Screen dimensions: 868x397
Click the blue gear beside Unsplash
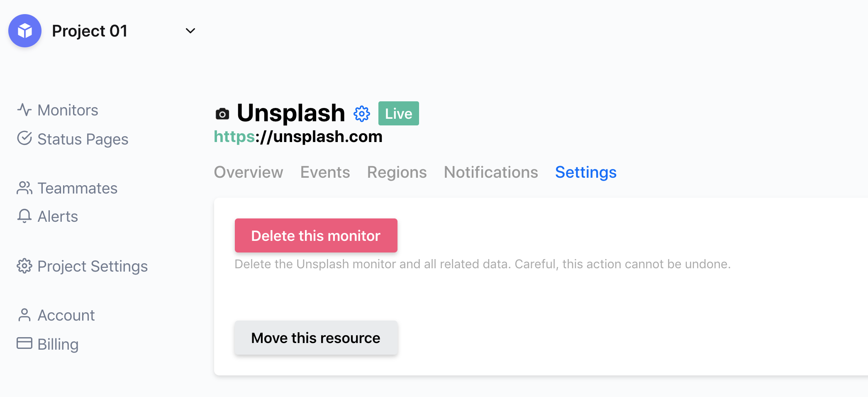[x=362, y=114]
